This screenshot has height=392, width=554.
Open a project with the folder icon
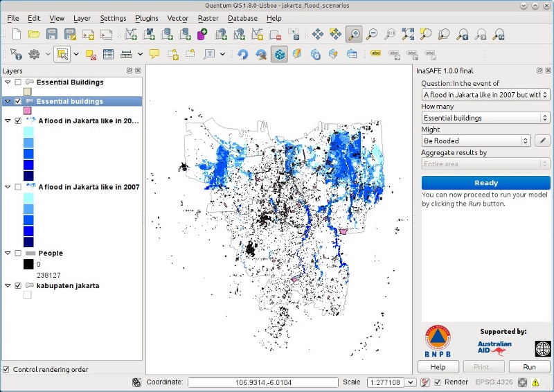pyautogui.click(x=34, y=35)
